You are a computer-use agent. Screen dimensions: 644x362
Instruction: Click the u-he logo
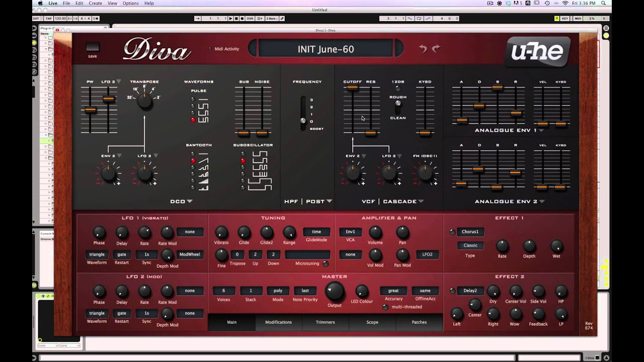[x=537, y=51]
